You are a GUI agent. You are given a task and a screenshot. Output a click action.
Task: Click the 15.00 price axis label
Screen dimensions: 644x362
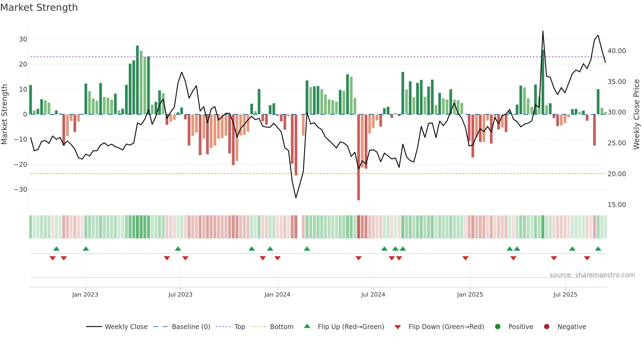tap(617, 205)
